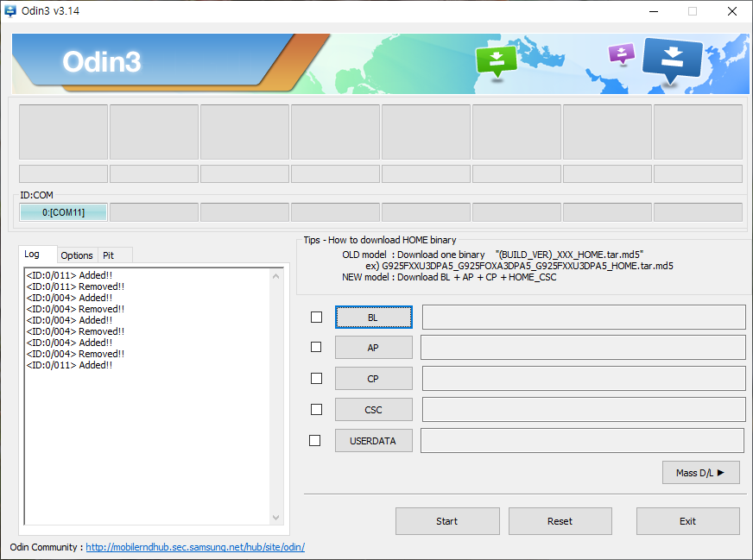Select the USERDATA file path field
The image size is (753, 560).
click(583, 441)
